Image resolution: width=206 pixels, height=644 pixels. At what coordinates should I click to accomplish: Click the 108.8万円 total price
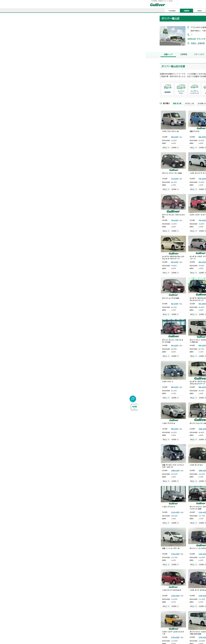[175, 471]
